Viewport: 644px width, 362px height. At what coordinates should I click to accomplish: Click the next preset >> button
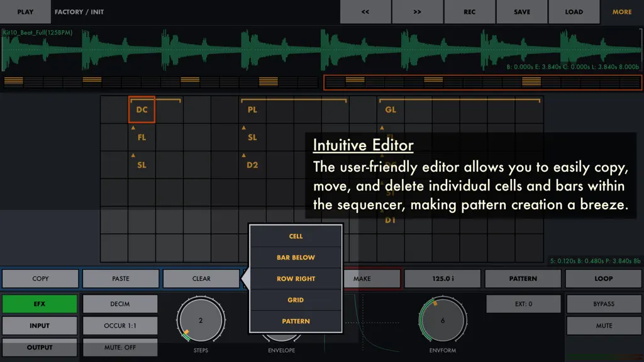pyautogui.click(x=418, y=12)
